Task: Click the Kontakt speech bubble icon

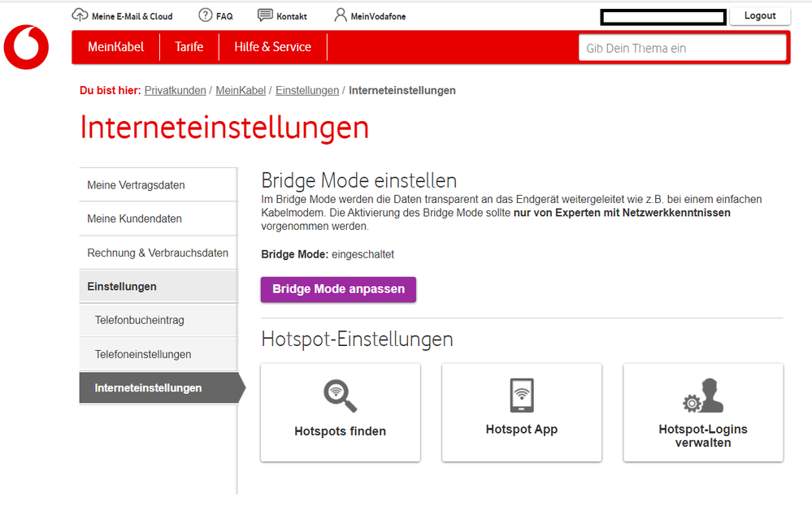Action: 265,15
